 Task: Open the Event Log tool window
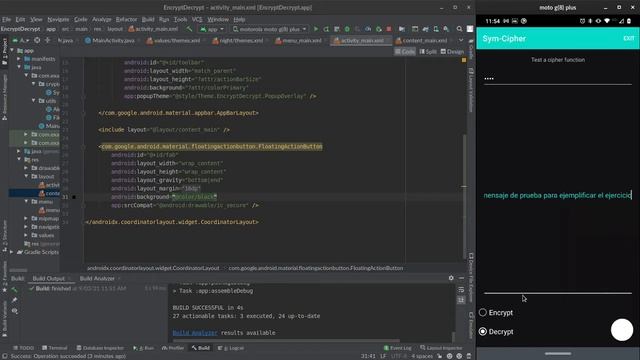tap(398, 348)
